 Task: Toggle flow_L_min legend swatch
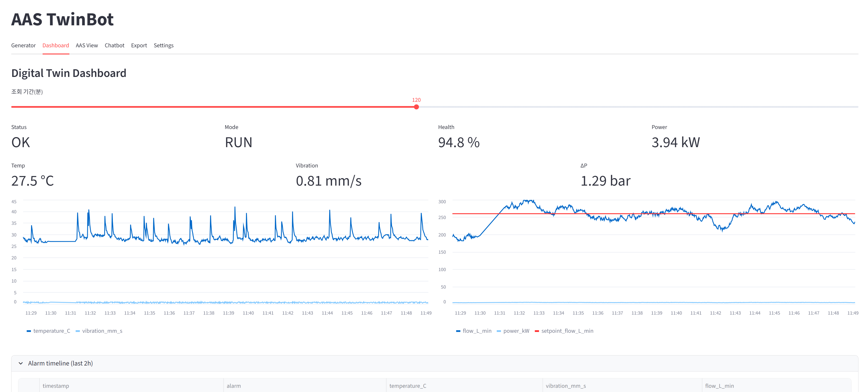(458, 331)
